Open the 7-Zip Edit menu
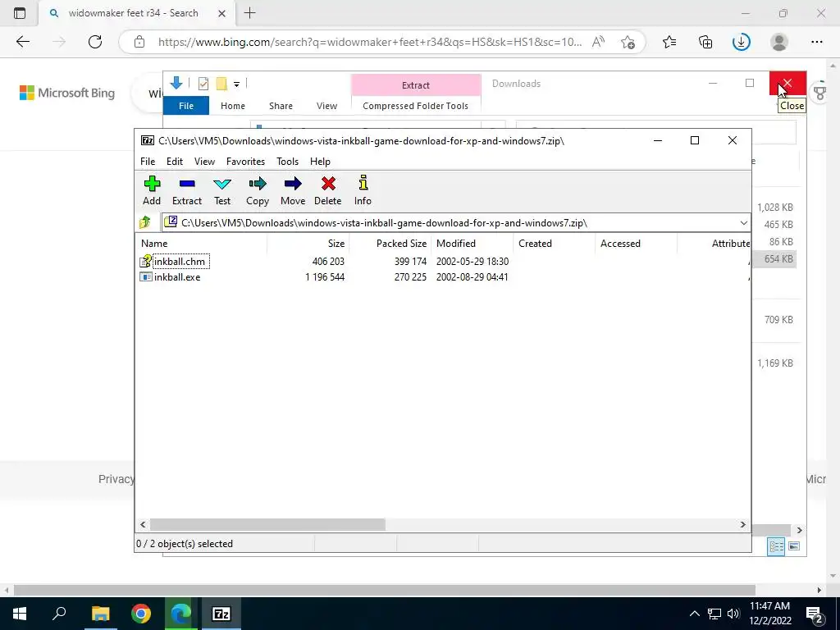The width and height of the screenshot is (840, 630). [x=175, y=162]
